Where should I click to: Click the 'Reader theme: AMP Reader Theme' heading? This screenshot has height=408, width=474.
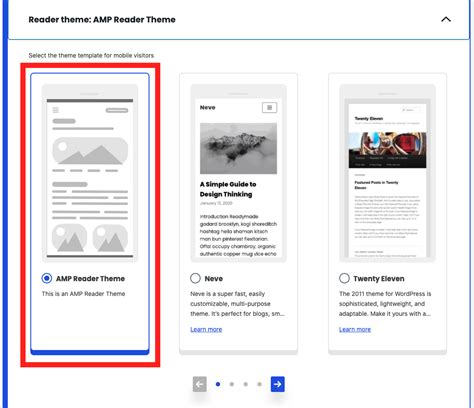102,20
